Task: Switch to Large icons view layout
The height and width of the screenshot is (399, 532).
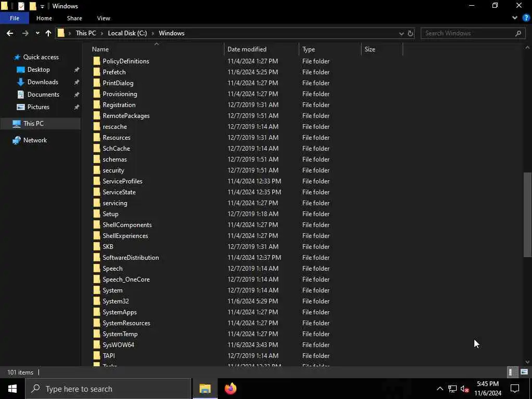Action: [524, 372]
